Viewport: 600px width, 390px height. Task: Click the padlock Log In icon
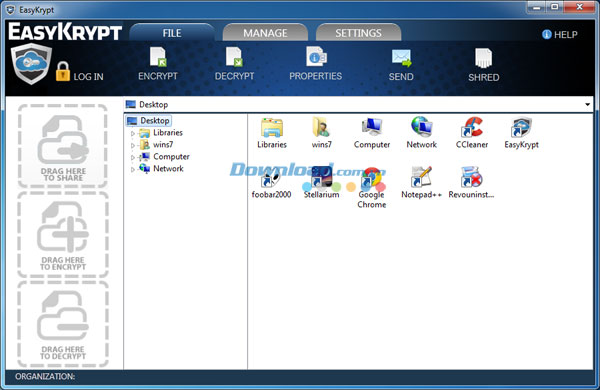pos(62,72)
